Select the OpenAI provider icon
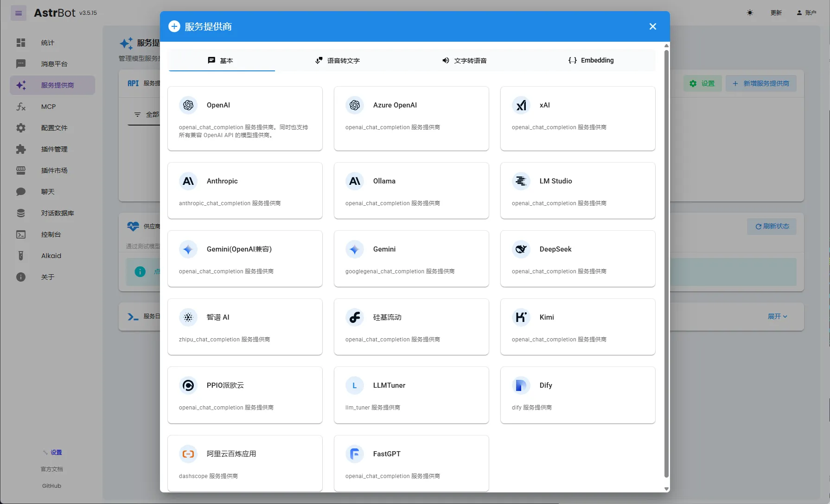This screenshot has width=830, height=504. click(x=188, y=105)
